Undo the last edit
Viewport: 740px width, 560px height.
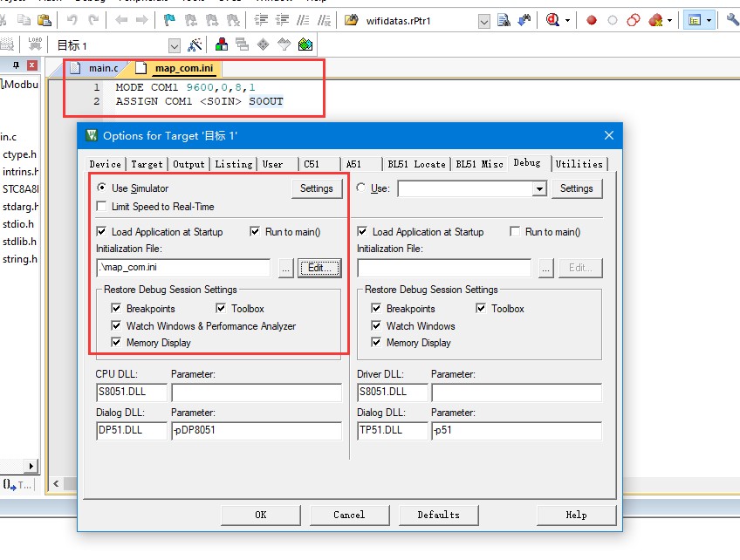coord(72,20)
